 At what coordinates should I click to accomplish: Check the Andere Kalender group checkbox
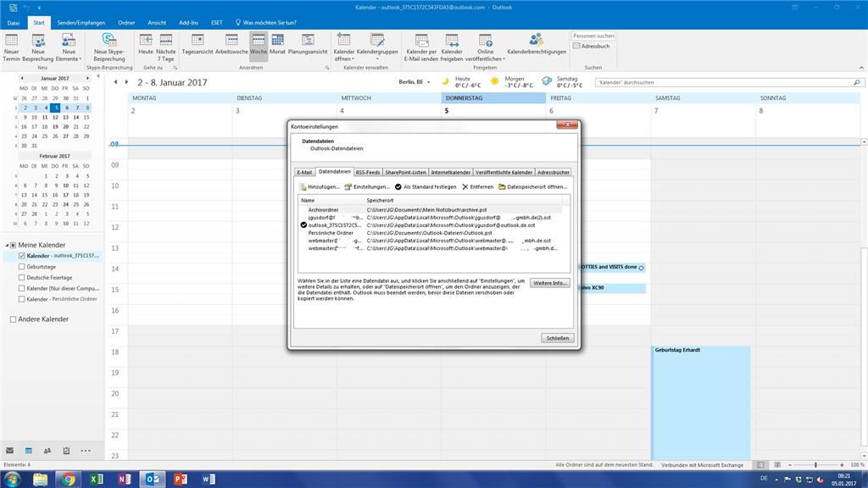pos(13,319)
